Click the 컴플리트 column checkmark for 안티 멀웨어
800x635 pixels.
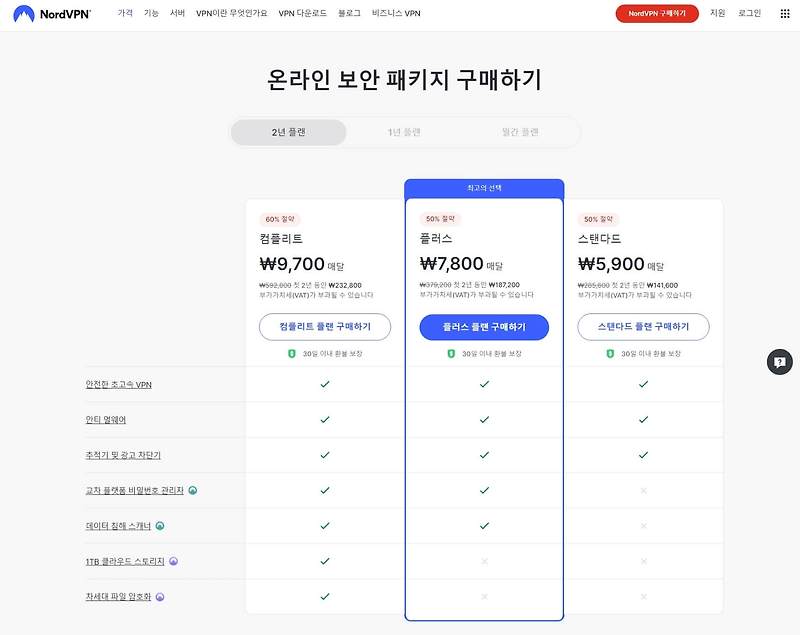(x=323, y=420)
